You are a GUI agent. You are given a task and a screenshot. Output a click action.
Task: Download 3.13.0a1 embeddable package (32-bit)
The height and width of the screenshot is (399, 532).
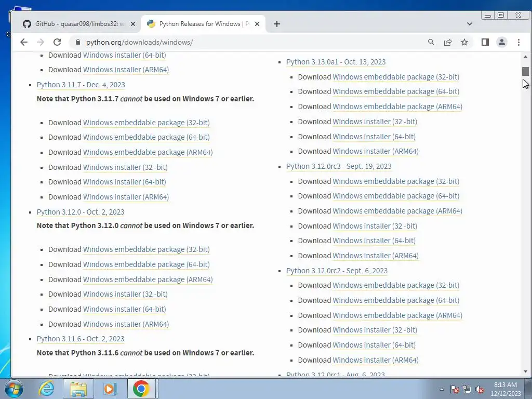(x=396, y=77)
